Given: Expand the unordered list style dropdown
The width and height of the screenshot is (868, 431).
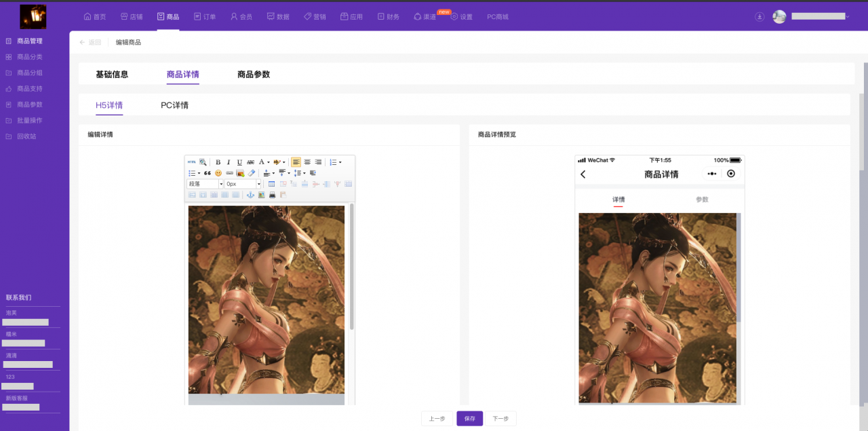Looking at the screenshot, I should click(199, 173).
